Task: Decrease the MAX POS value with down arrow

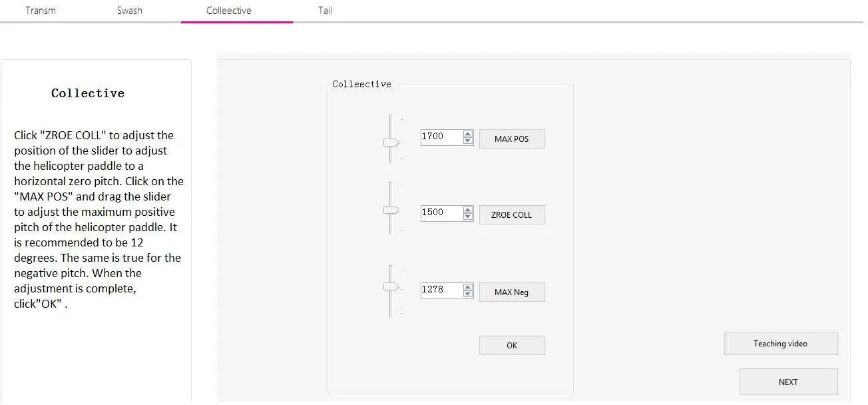Action: pos(468,141)
